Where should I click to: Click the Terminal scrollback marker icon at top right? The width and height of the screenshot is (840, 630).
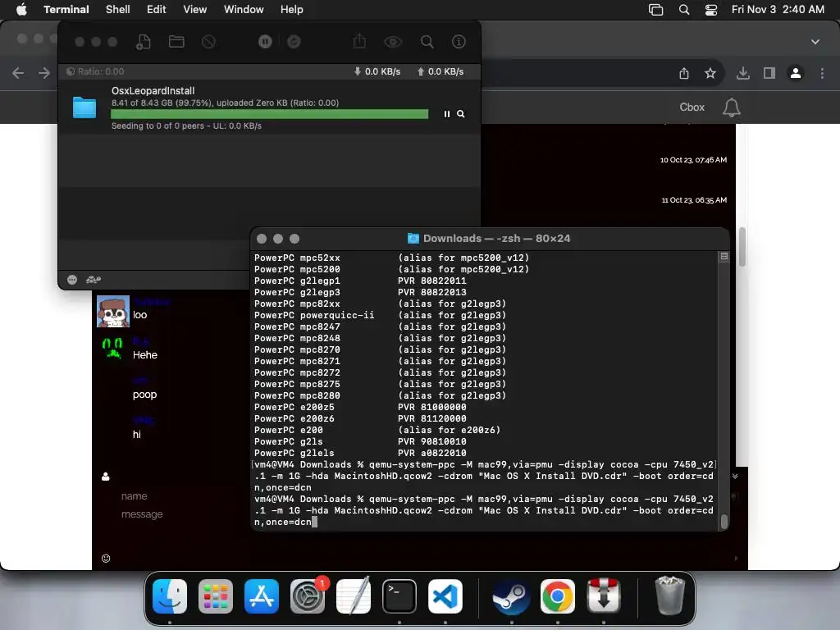pyautogui.click(x=724, y=257)
